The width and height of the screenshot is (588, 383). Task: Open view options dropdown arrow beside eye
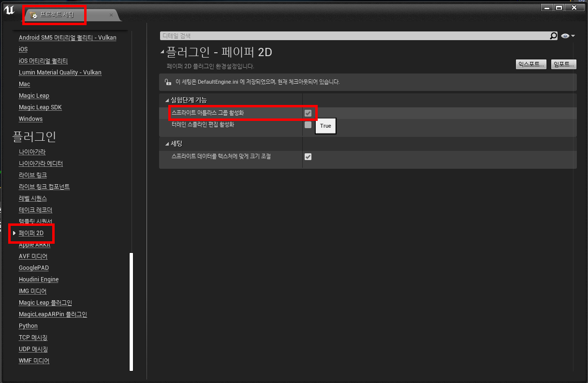pos(573,36)
